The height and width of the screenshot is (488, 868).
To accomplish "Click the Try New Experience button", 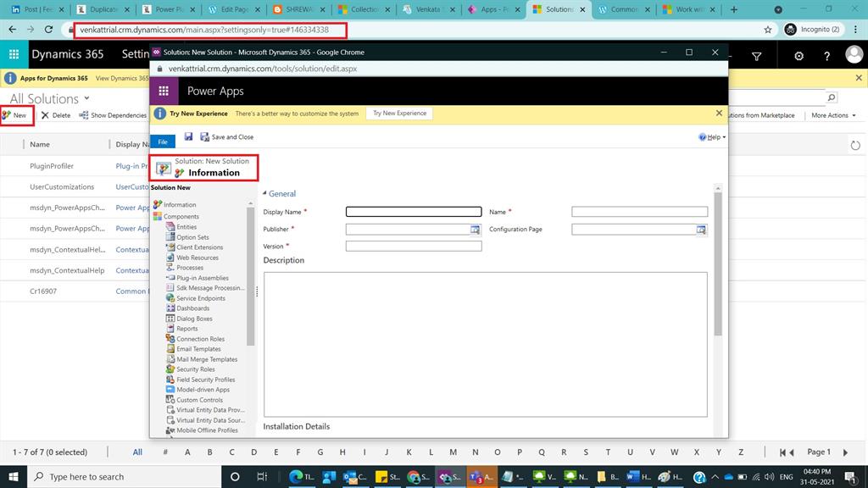I will (398, 113).
